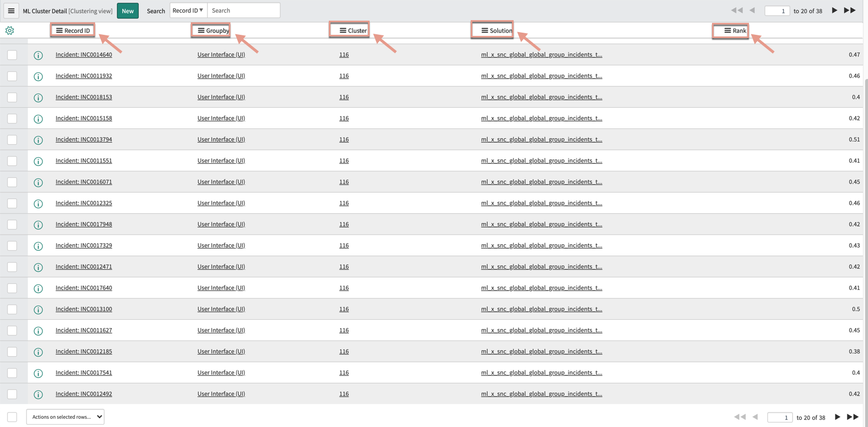Image resolution: width=868 pixels, height=427 pixels.
Task: Open Incident: INC0017329 record link
Action: [x=84, y=245]
